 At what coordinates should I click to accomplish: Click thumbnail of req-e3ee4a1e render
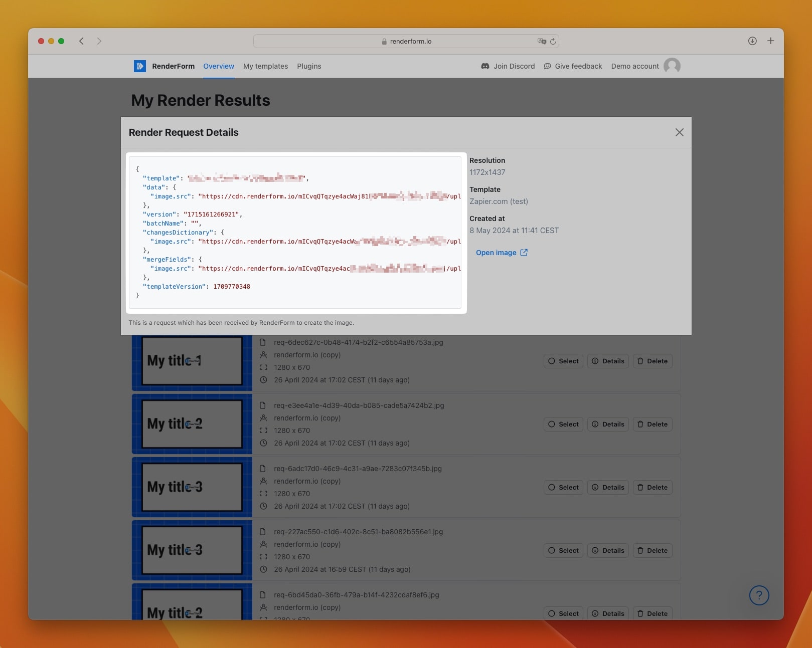tap(192, 424)
